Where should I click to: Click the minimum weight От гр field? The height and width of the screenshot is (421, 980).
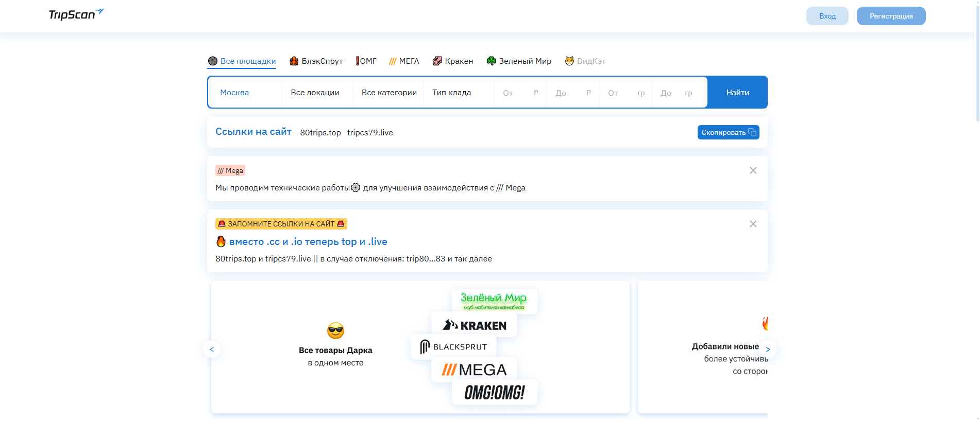(x=626, y=93)
